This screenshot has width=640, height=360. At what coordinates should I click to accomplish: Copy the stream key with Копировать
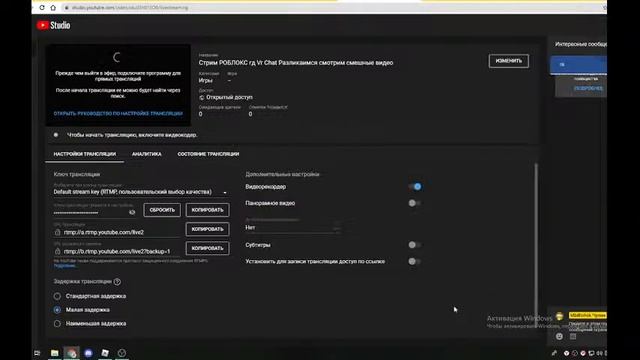[x=207, y=210]
